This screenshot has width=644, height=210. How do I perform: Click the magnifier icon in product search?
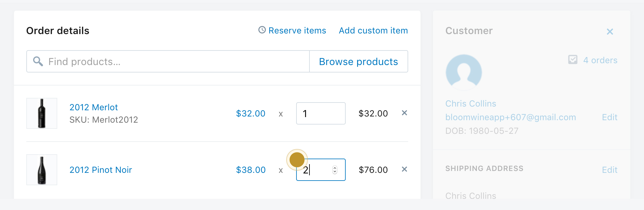tap(38, 61)
